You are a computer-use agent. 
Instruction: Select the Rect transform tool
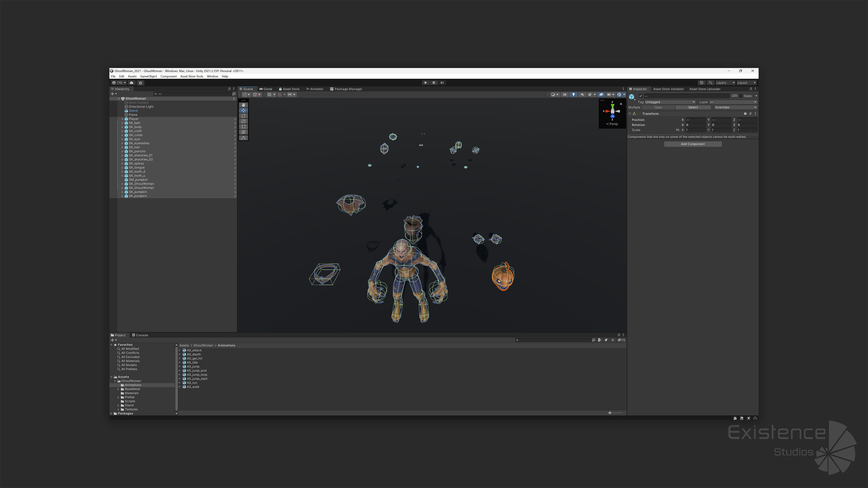point(243,127)
